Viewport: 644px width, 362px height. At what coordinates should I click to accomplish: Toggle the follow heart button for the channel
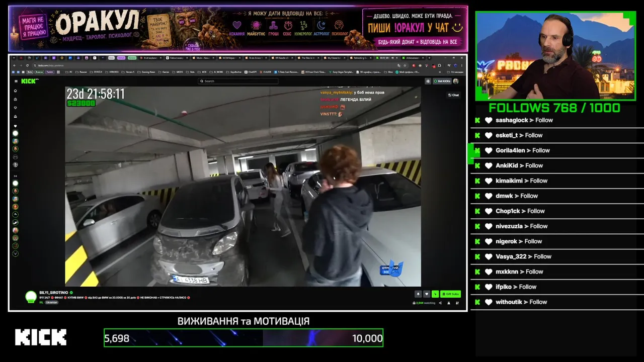click(x=427, y=294)
